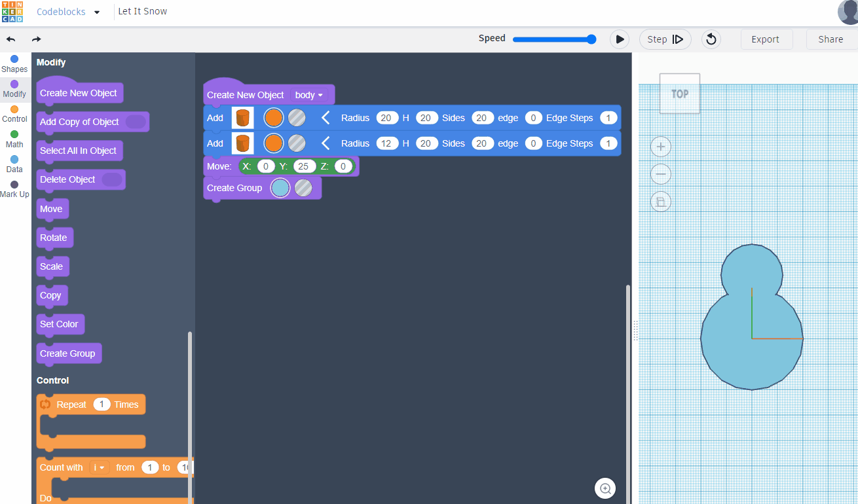Open the Math category
Image resolution: width=858 pixels, height=504 pixels.
(x=14, y=139)
